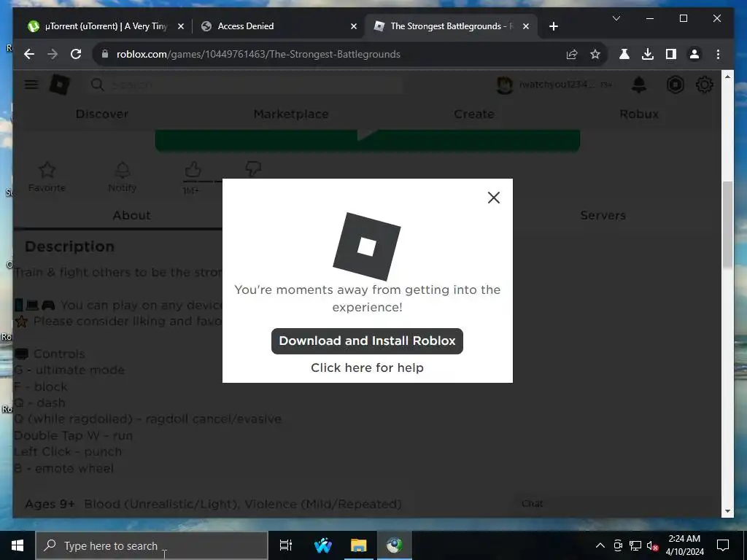Go back to previous page
Viewport: 747px width, 560px height.
click(29, 54)
